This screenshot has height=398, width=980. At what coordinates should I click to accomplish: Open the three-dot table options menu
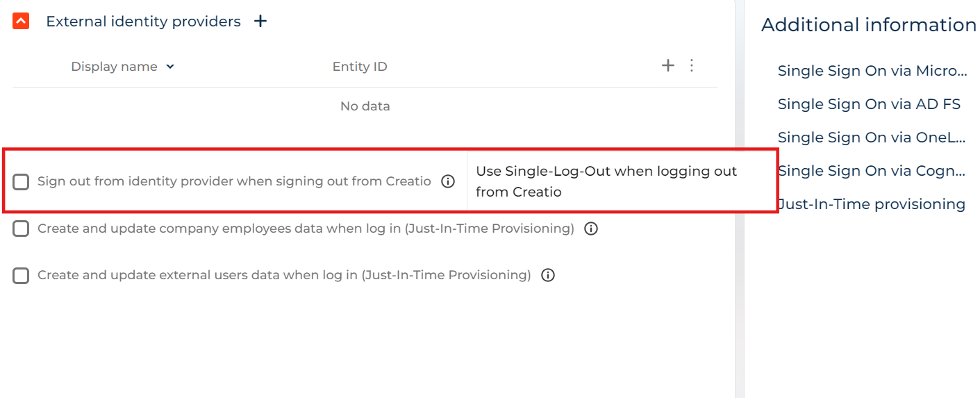[692, 65]
